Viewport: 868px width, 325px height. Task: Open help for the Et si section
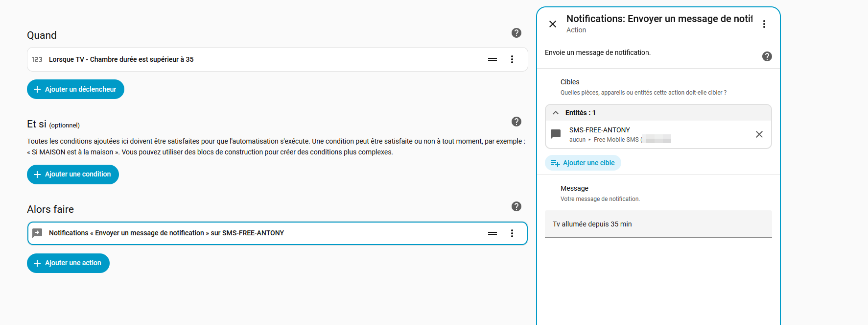point(516,122)
